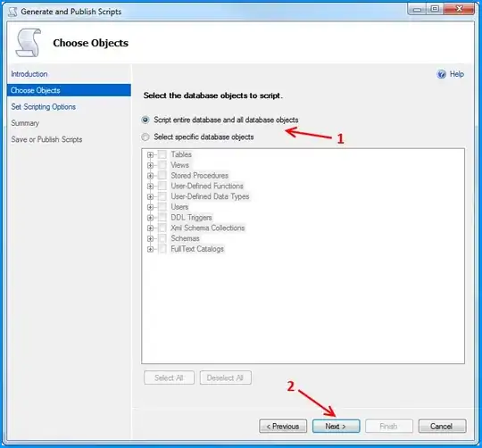Open Save or Publish Scripts step

coord(46,139)
